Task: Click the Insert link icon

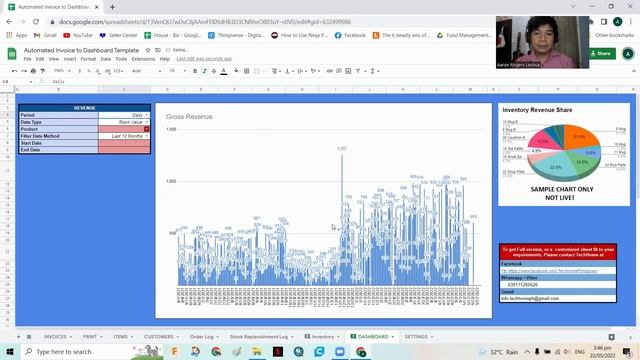Action: [329, 71]
